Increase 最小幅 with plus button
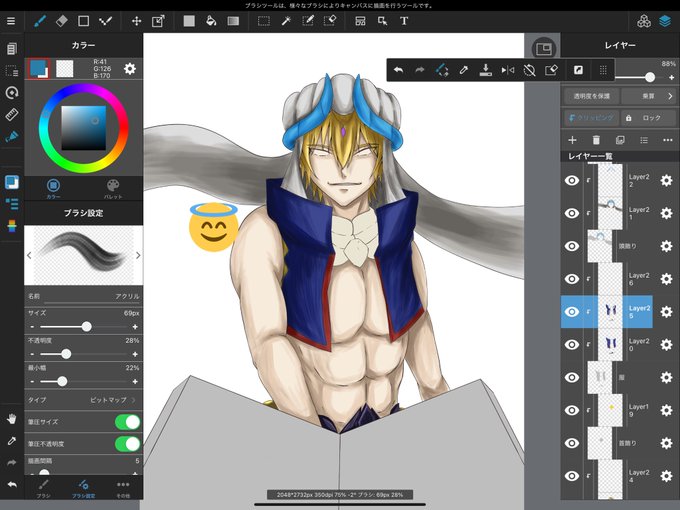This screenshot has width=680, height=510. pos(135,381)
